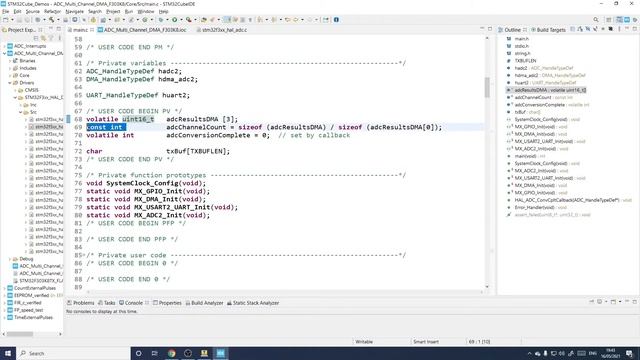Expand the Debug folder in Project Explorer
640x360 pixels.
tap(10, 259)
